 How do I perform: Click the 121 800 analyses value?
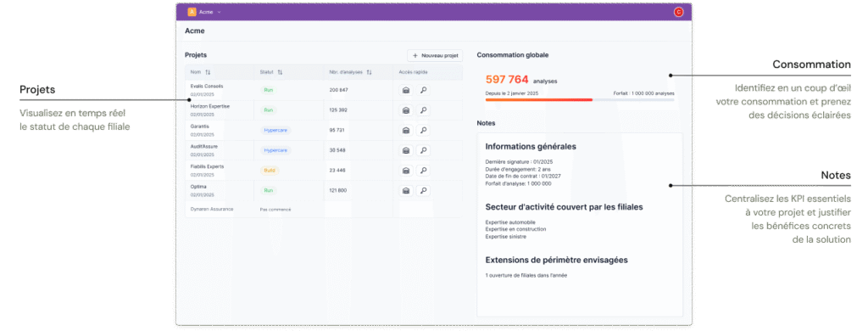[x=338, y=190]
